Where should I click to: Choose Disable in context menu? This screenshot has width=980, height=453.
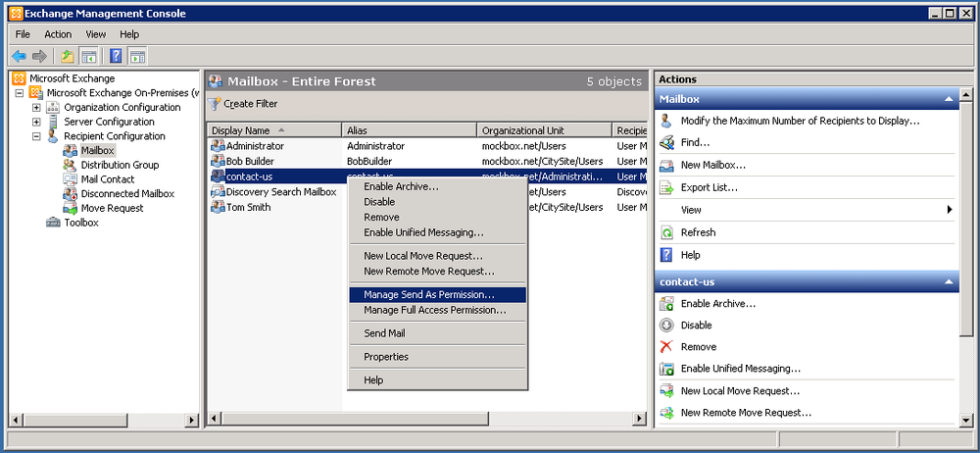click(x=437, y=201)
